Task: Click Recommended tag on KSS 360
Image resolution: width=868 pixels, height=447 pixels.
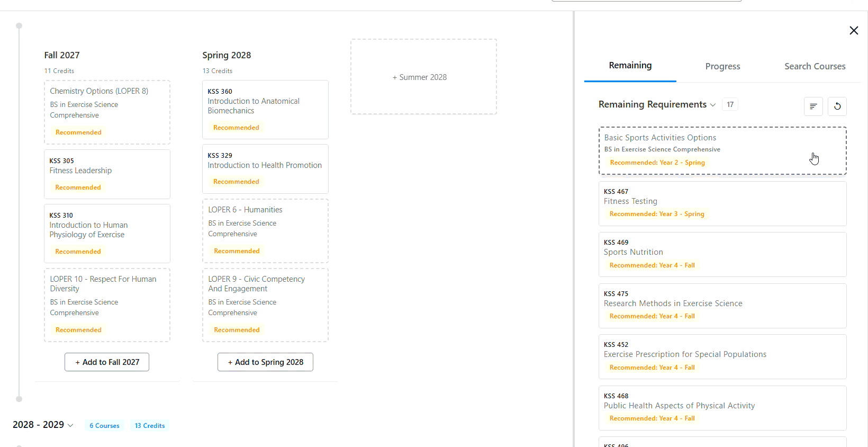Action: tap(236, 128)
